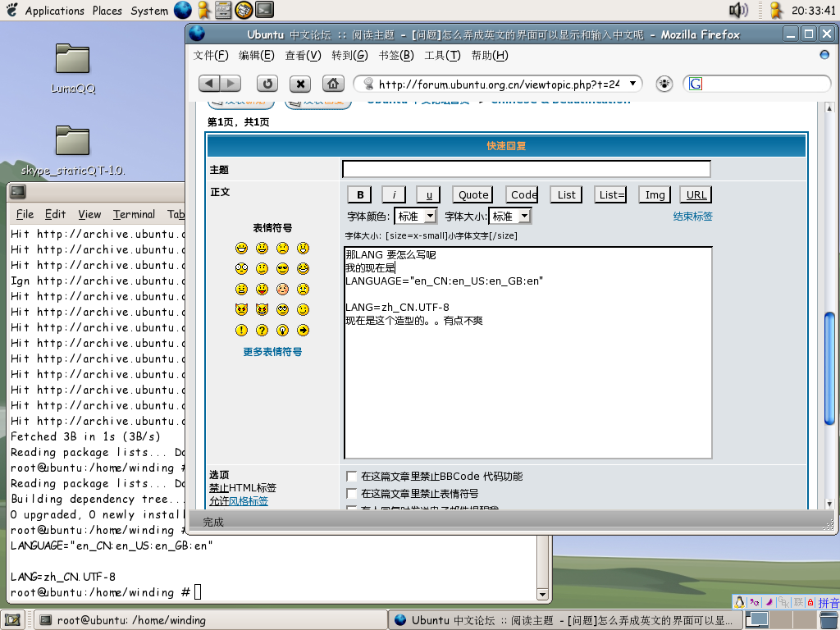Stop loading the page with the X button
The image size is (840, 630).
(x=300, y=84)
